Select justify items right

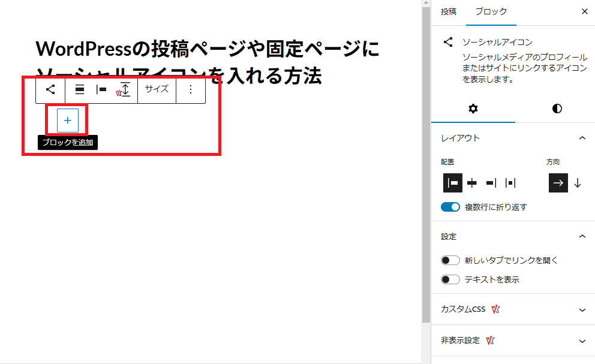click(491, 183)
